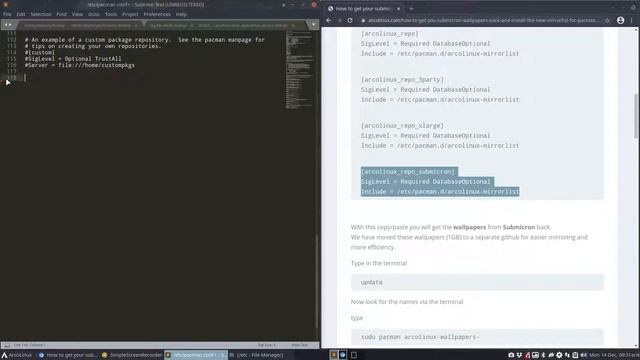Open the View menu in Sublime Text
This screenshot has width=640, height=360.
pyautogui.click(x=77, y=14)
